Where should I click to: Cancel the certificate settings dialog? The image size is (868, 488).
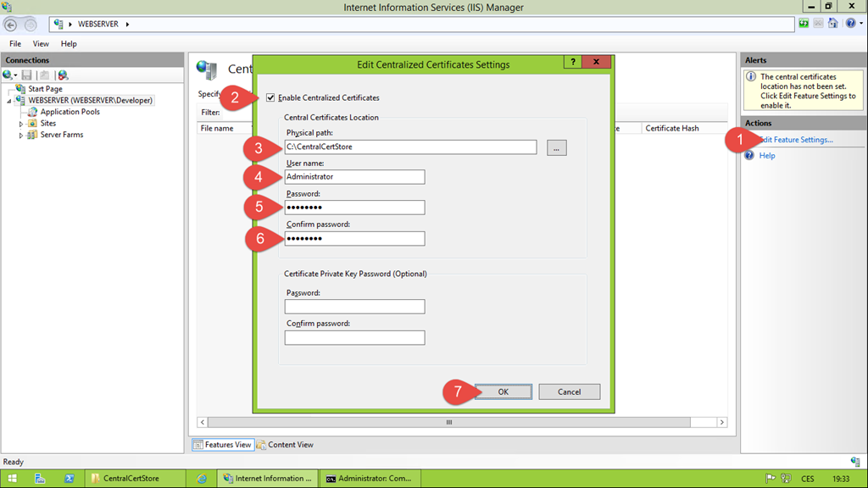pyautogui.click(x=569, y=391)
